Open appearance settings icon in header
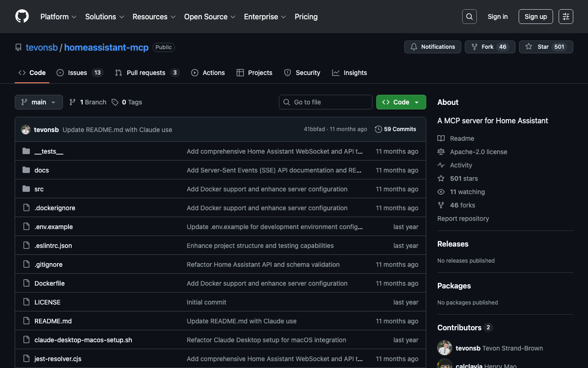 565,17
